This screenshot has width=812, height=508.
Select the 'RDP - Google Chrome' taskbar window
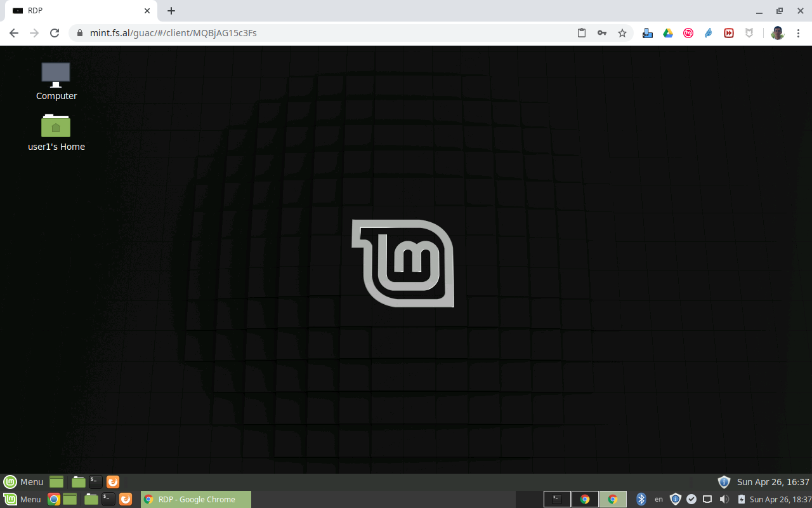tap(195, 499)
